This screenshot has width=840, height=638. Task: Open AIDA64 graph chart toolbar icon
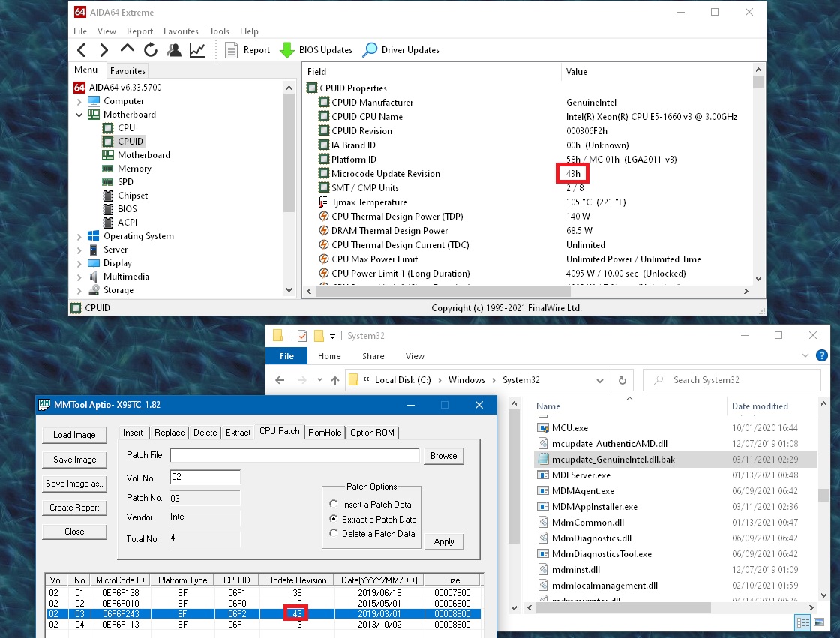pos(197,49)
